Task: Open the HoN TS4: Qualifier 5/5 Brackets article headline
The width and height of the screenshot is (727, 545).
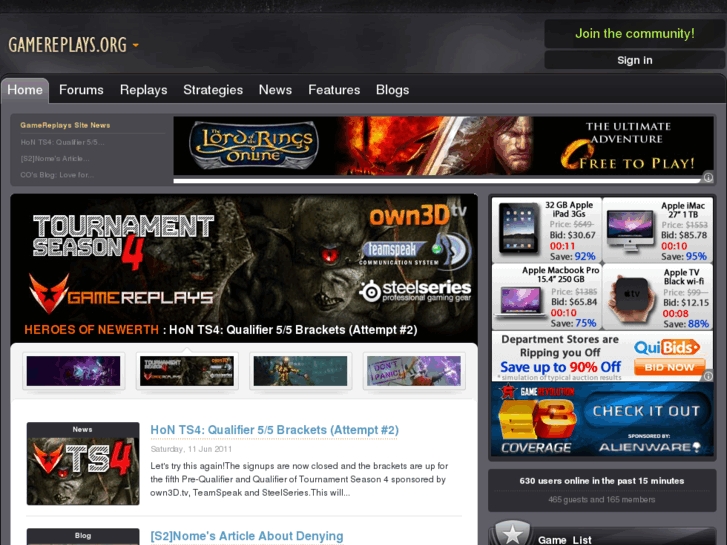Action: (274, 430)
